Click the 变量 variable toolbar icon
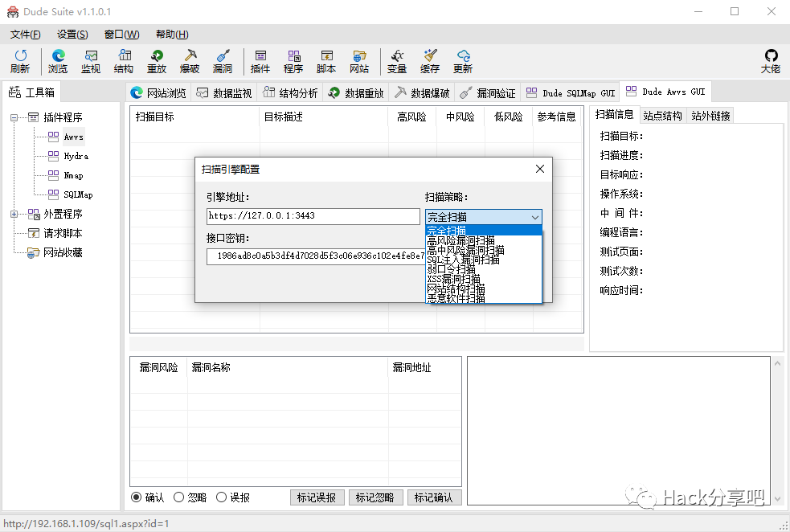Image resolution: width=790 pixels, height=532 pixels. pyautogui.click(x=397, y=61)
